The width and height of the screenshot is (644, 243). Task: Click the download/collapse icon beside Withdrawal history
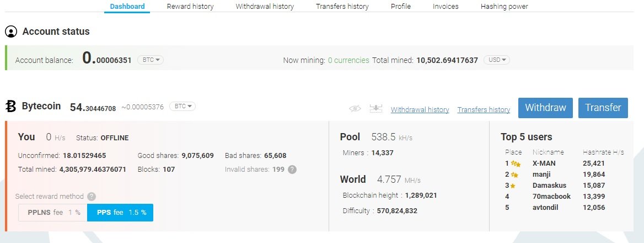coord(376,108)
